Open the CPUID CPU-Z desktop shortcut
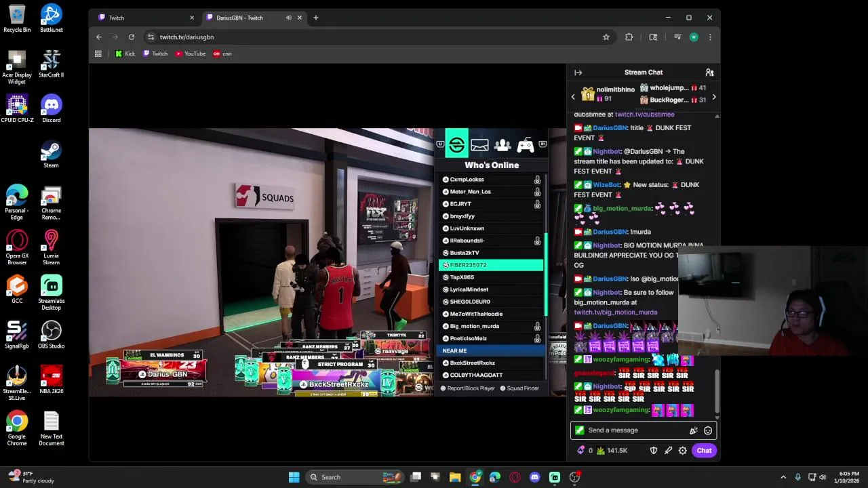The image size is (868, 488). tap(17, 108)
